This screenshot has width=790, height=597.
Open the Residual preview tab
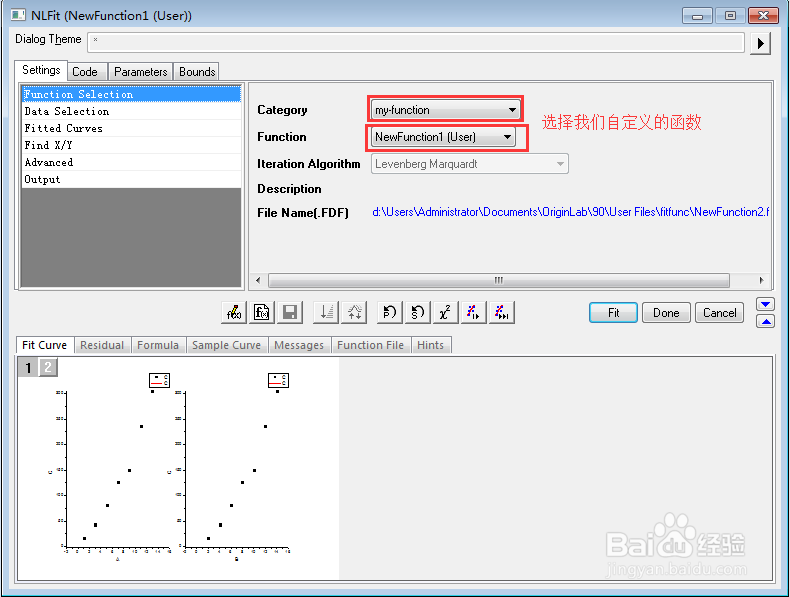102,345
